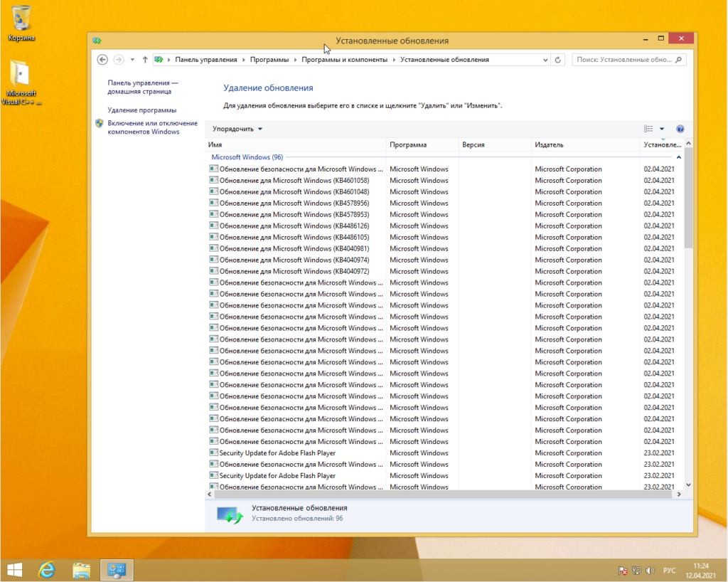The image size is (728, 582).
Task: Open the Удаление программы link
Action: tap(142, 110)
